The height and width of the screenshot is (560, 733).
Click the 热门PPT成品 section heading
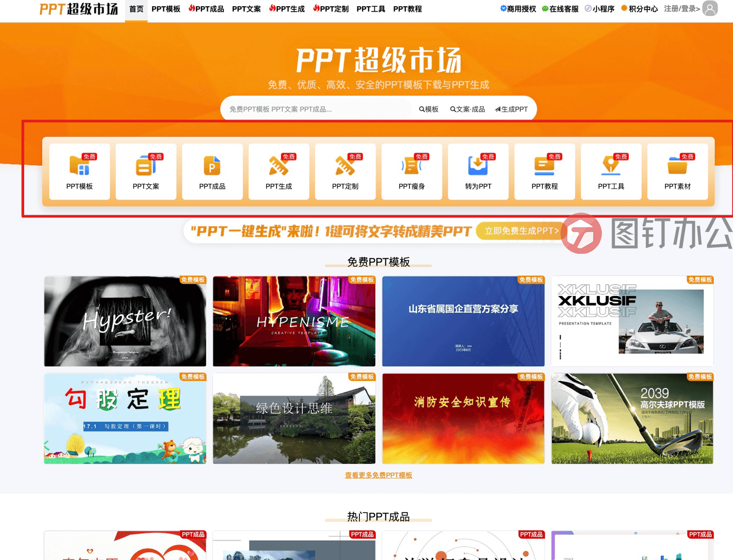pyautogui.click(x=378, y=516)
